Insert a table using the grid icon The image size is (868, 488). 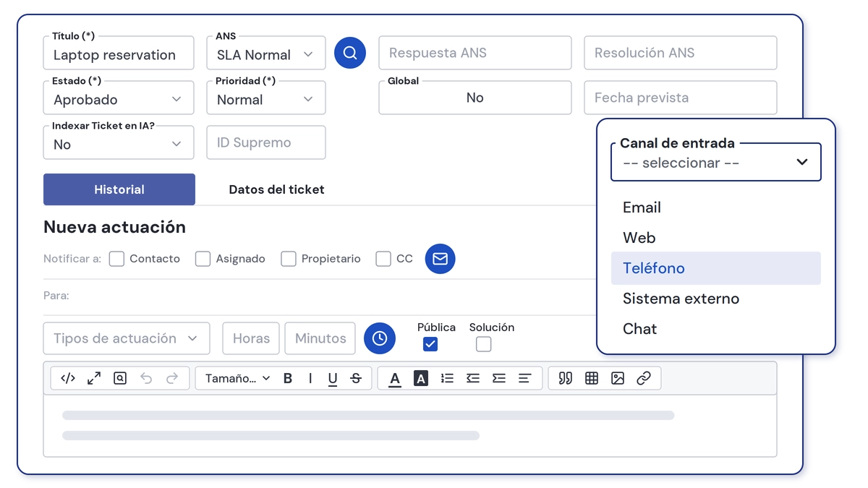click(592, 378)
